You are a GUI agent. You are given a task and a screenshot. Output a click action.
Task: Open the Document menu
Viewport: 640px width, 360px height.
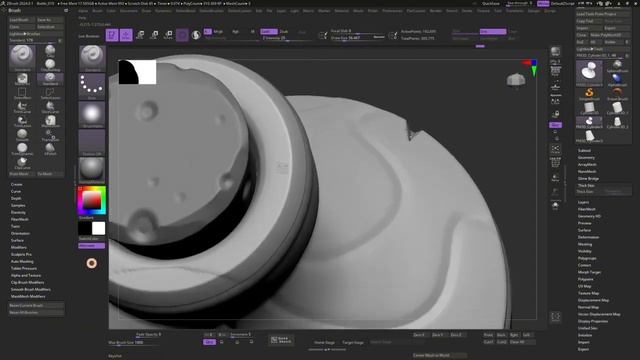(129, 11)
